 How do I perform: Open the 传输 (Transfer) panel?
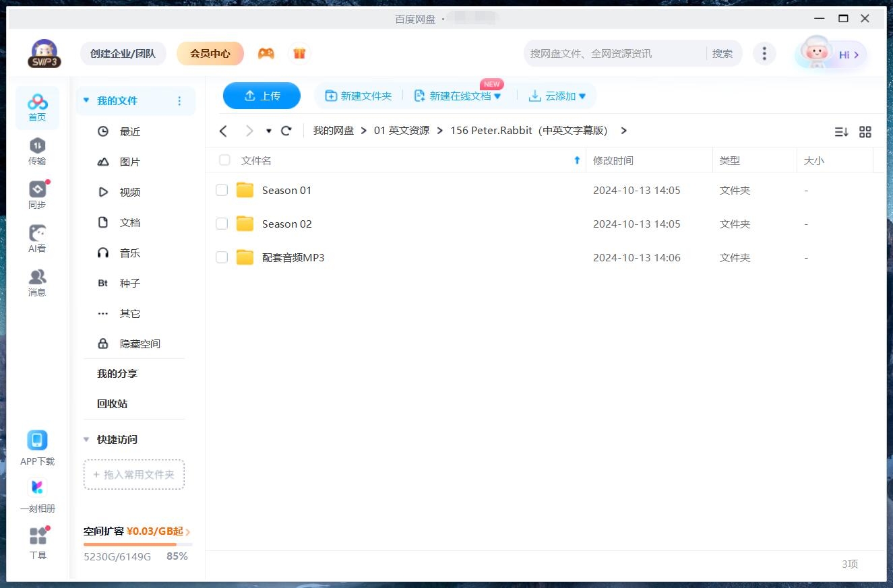37,150
